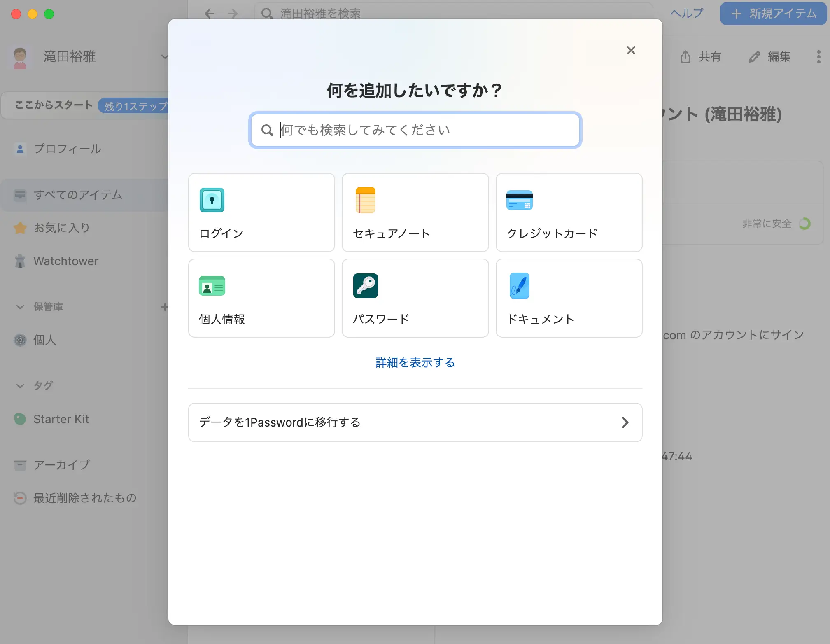
Task: Select the 個人 vault
Action: (85, 340)
